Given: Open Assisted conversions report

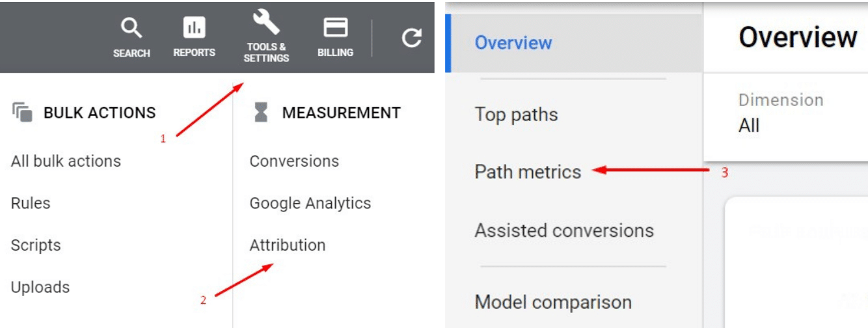Looking at the screenshot, I should coord(564,230).
